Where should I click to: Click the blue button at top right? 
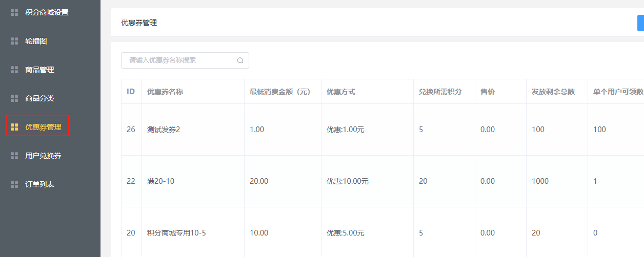coord(640,23)
